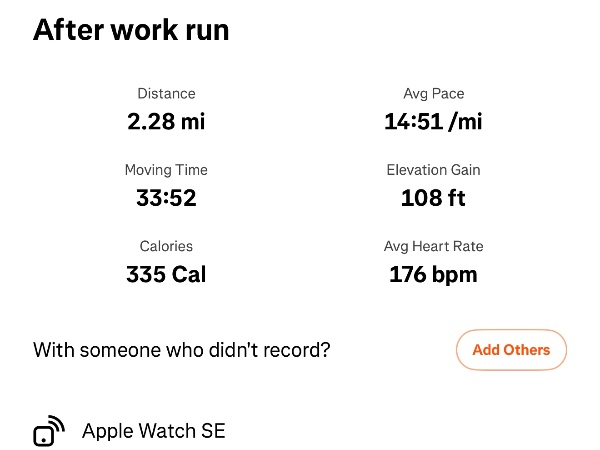Click the With someone who didn't record text
This screenshot has height=450, width=600.
pos(182,350)
